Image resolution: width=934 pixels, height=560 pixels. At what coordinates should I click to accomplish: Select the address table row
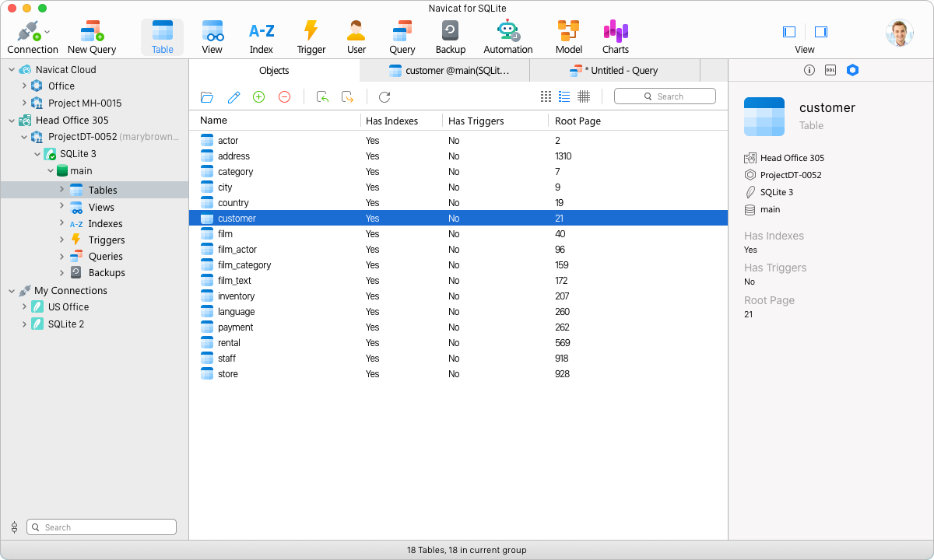click(x=458, y=156)
